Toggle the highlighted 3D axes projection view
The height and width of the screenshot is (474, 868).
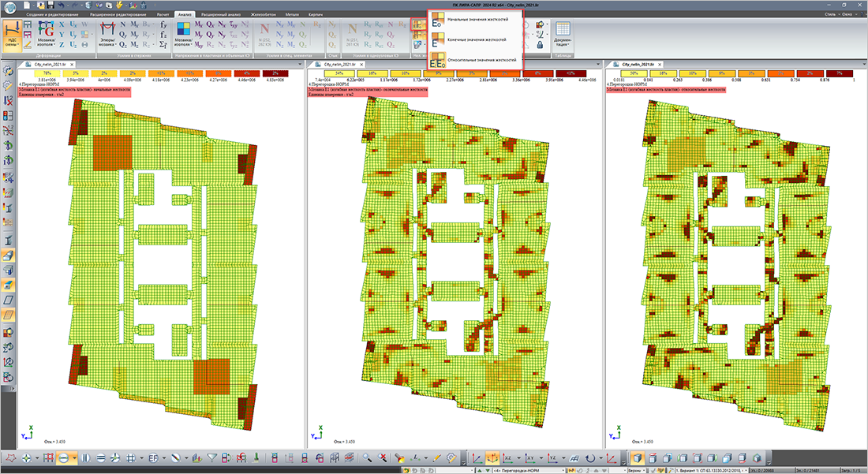click(x=492, y=458)
